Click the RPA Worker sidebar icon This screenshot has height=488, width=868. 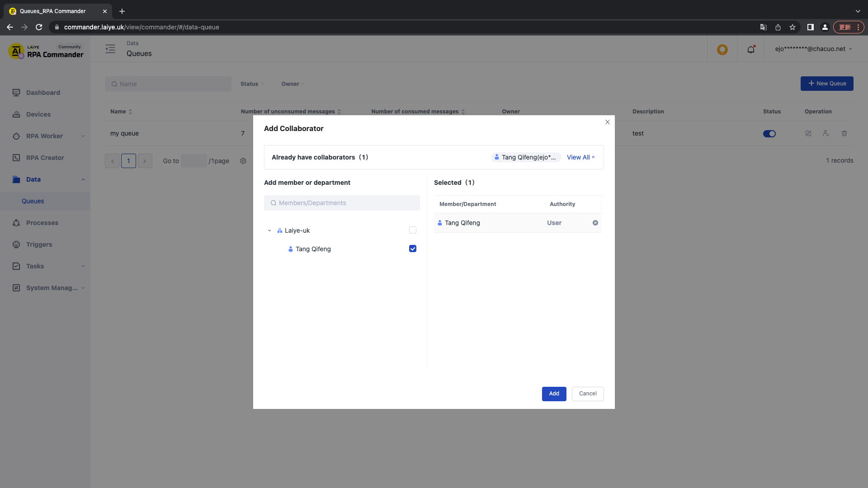[16, 136]
